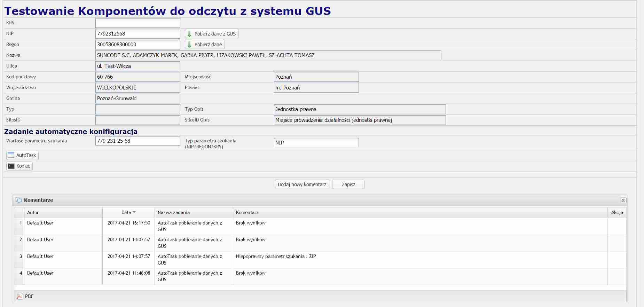Viewport: 644px width, 307px height.
Task: Click the empty SilosID field
Action: (138, 120)
